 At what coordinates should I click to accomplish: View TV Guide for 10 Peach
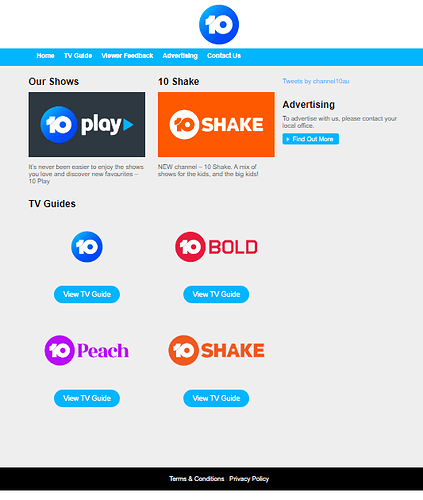(87, 398)
